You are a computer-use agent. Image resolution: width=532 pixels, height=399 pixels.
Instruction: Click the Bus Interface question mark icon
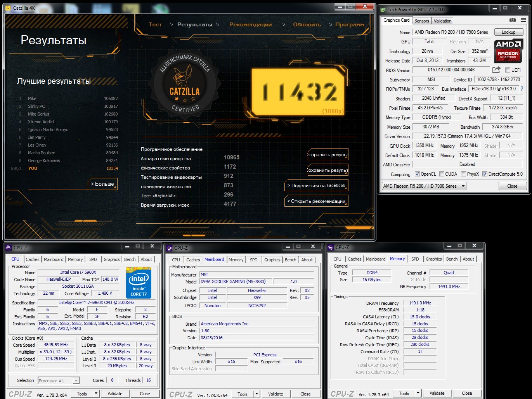coord(522,89)
